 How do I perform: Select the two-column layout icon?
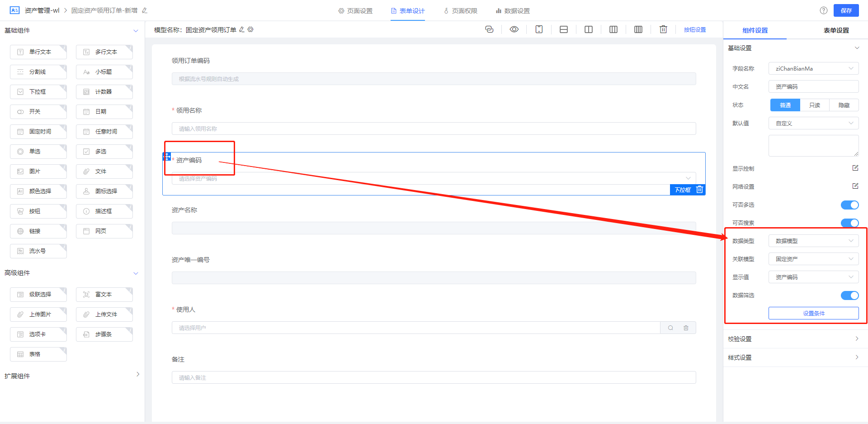(589, 29)
